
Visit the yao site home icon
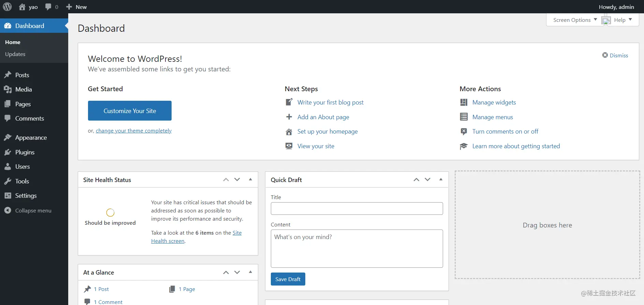click(22, 7)
